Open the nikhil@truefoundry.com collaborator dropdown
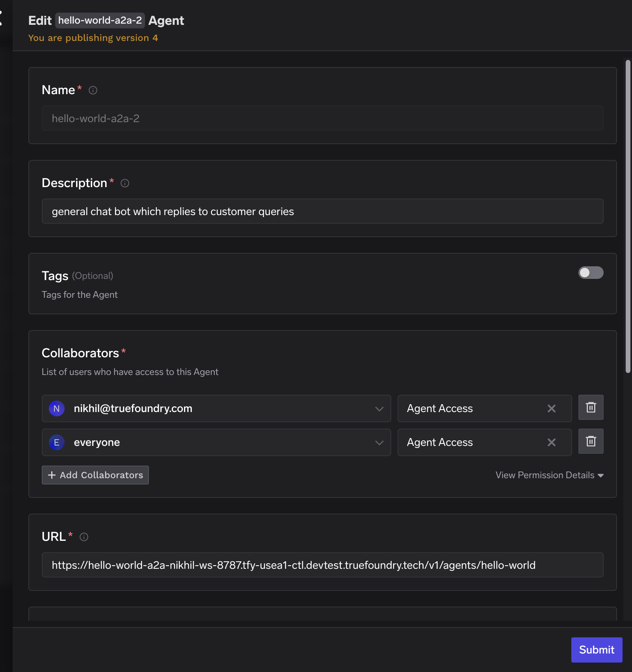632x672 pixels. [x=379, y=408]
